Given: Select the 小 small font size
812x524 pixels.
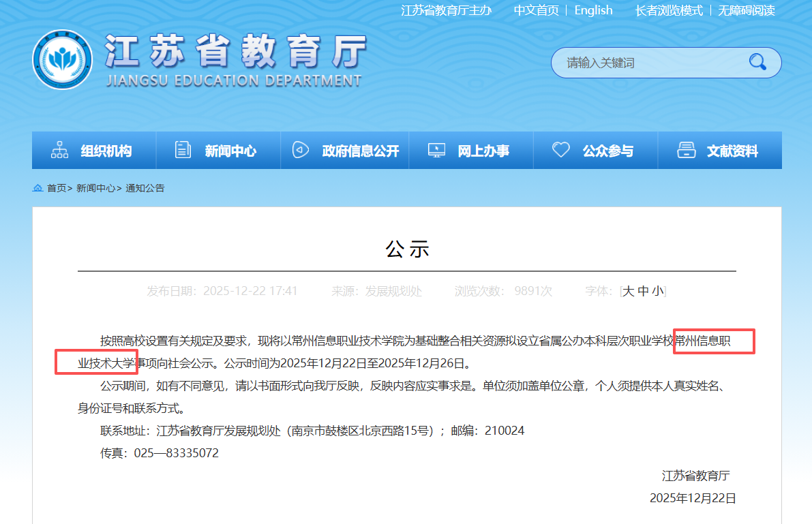Looking at the screenshot, I should point(659,290).
